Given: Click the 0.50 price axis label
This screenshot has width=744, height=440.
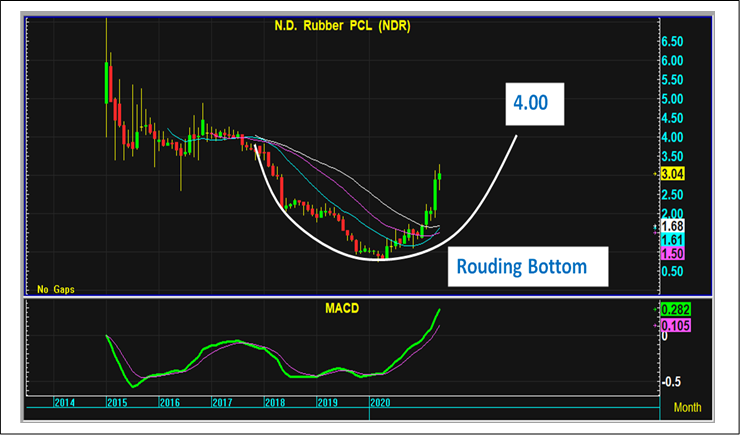Looking at the screenshot, I should (x=672, y=271).
